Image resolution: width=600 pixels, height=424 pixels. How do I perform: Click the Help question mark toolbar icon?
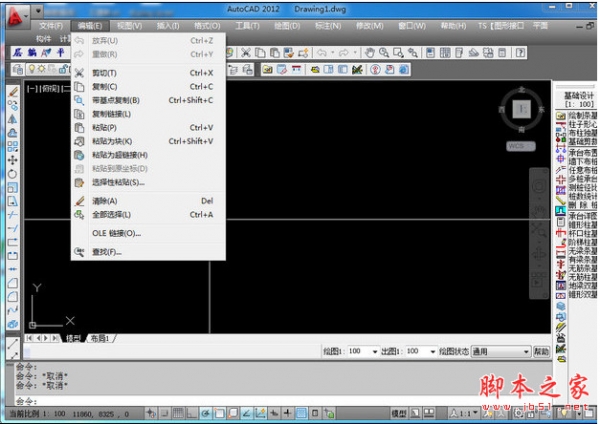[520, 52]
